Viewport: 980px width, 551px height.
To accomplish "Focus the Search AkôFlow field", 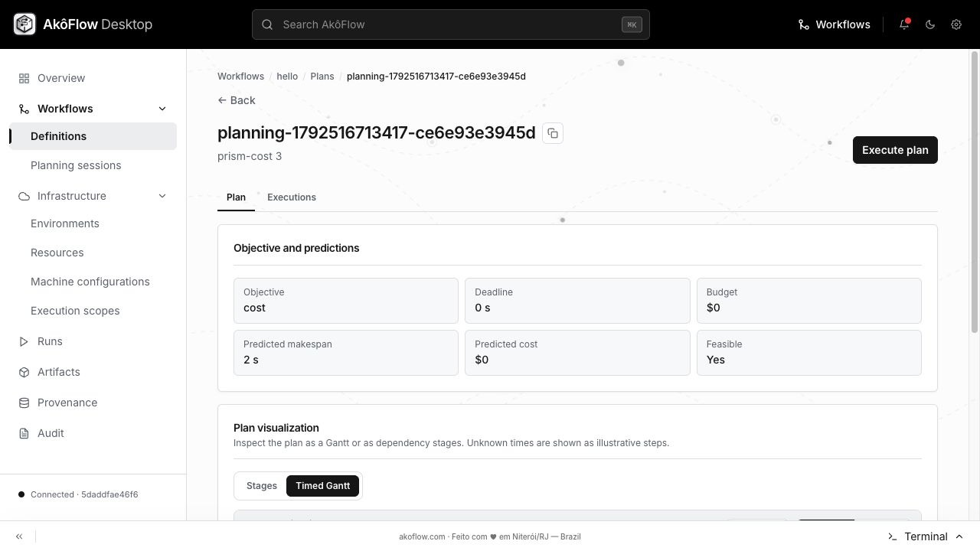I will tap(451, 24).
